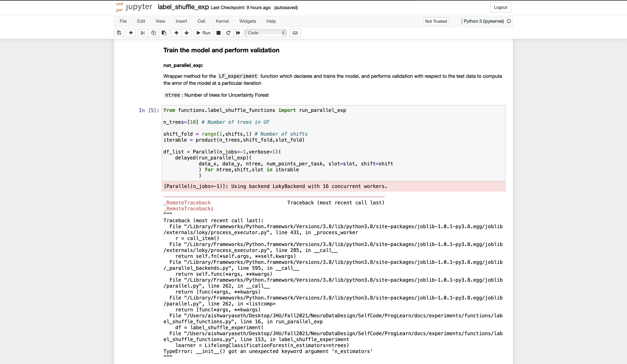Move the selected cell up
Viewport: 627px width, 364px height.
(176, 33)
